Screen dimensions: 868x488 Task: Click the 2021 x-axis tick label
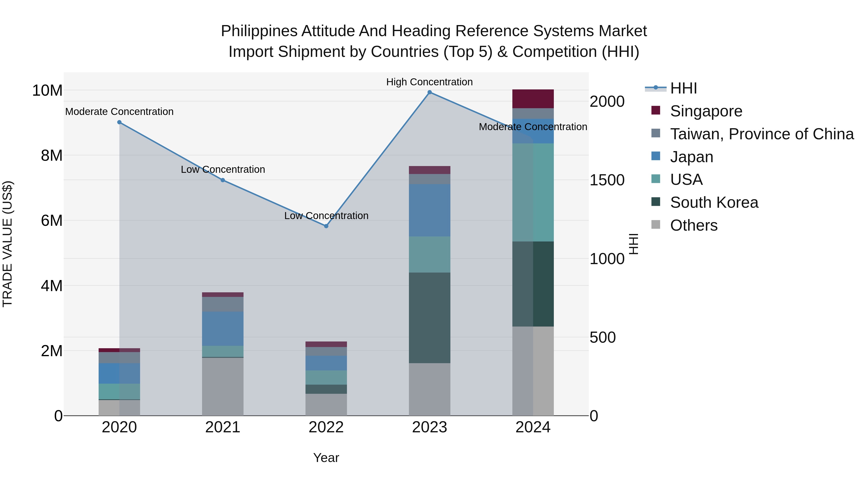click(223, 427)
